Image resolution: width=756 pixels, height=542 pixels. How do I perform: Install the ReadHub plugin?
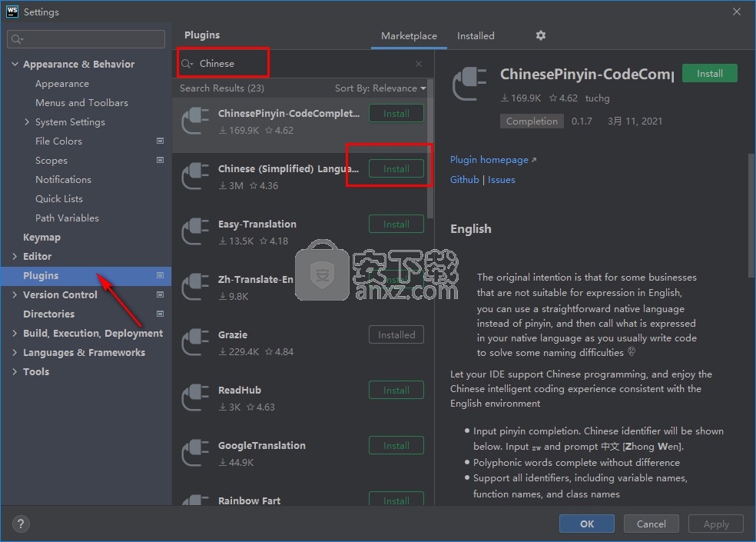pos(396,390)
